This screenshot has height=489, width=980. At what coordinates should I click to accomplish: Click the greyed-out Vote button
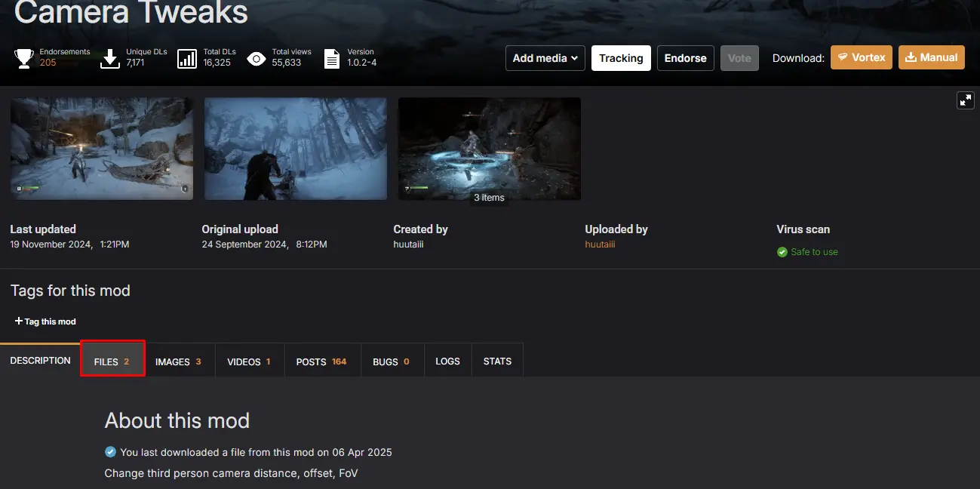coord(739,58)
